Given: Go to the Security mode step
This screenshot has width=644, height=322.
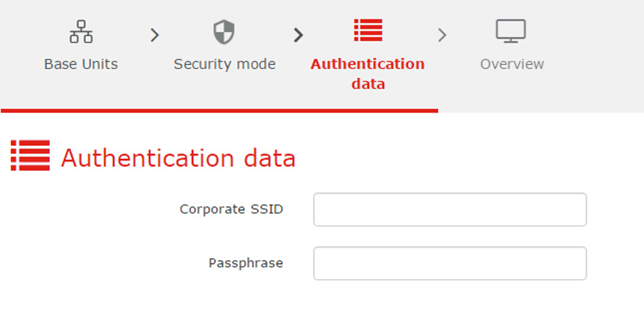Looking at the screenshot, I should (224, 64).
